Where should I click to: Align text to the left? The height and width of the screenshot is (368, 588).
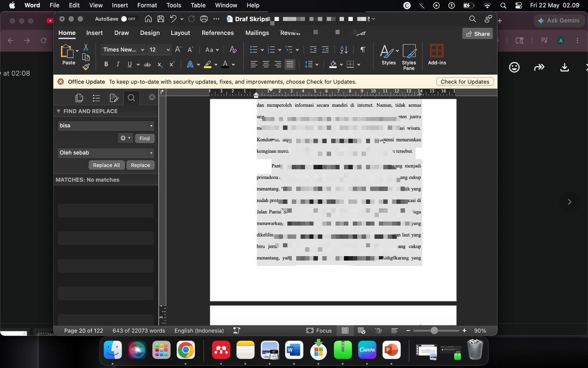pyautogui.click(x=254, y=64)
